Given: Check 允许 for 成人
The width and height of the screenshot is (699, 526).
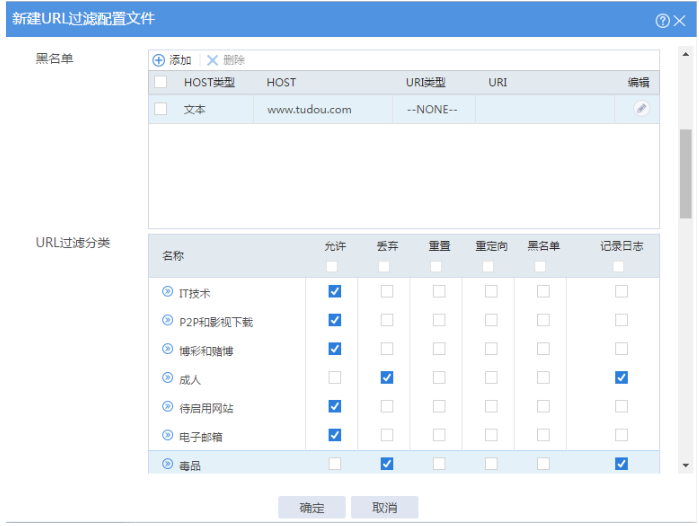Looking at the screenshot, I should (335, 378).
